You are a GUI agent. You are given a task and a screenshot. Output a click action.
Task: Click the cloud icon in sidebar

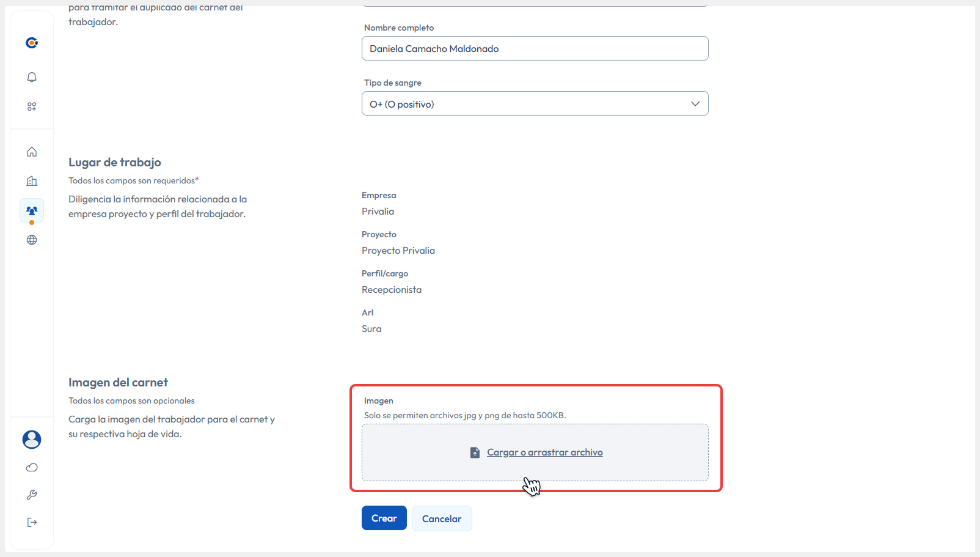point(32,468)
